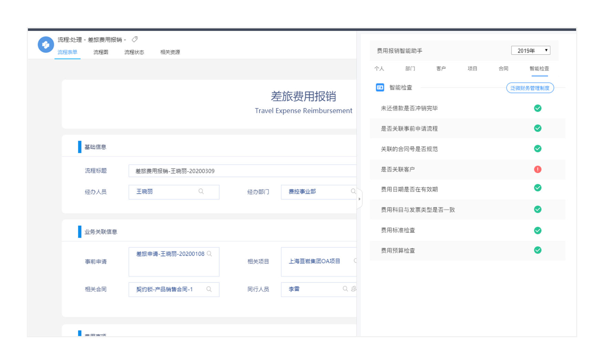Switch to the 部门 tab in assistant panel
The width and height of the screenshot is (604, 364).
(x=410, y=69)
